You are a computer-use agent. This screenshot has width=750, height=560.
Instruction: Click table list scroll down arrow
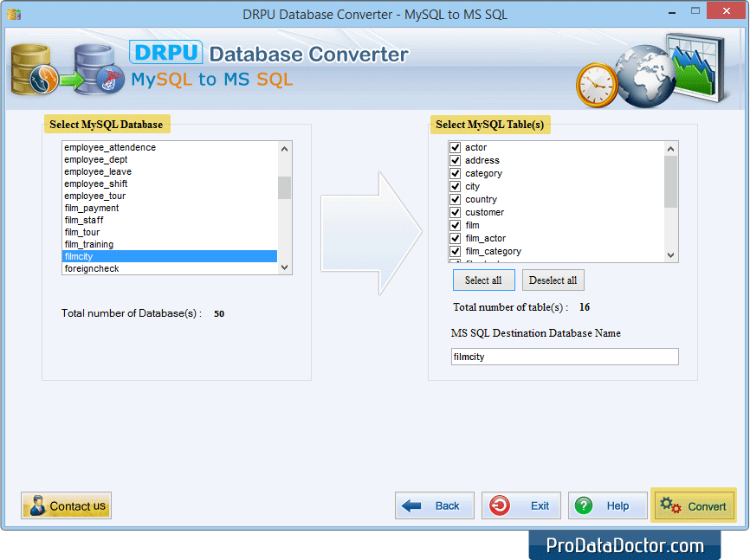coord(670,255)
